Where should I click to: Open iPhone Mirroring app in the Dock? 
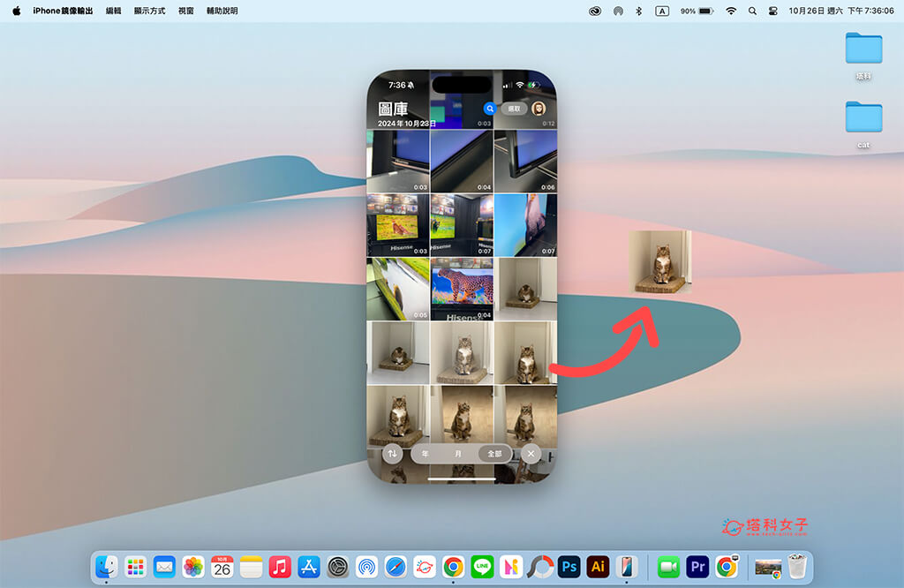pyautogui.click(x=626, y=567)
